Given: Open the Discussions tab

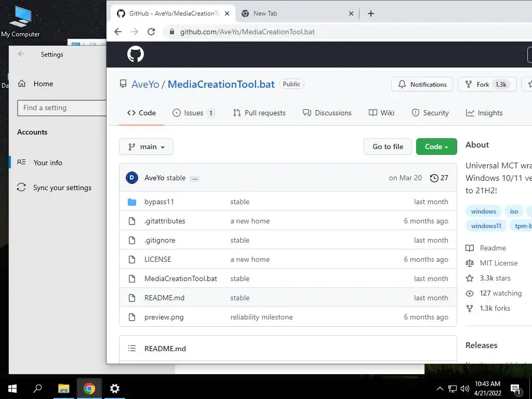Looking at the screenshot, I should click(327, 113).
